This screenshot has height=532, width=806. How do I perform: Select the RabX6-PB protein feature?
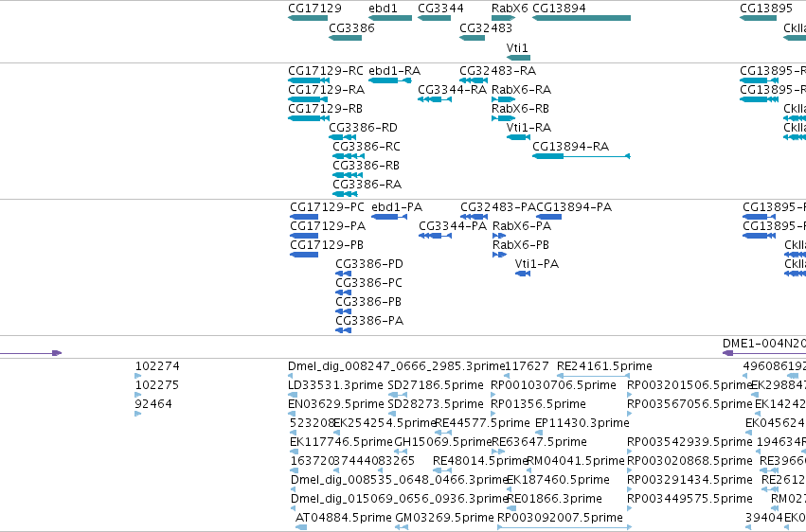(x=500, y=255)
